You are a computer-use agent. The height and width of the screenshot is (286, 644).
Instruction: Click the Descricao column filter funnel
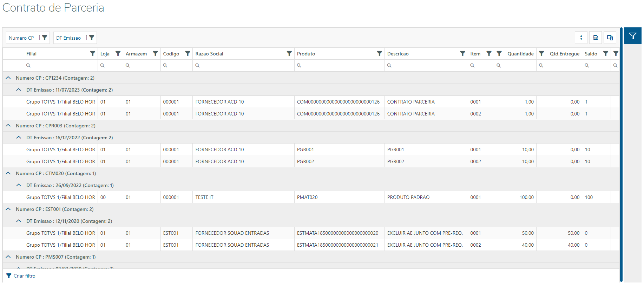[x=462, y=53]
